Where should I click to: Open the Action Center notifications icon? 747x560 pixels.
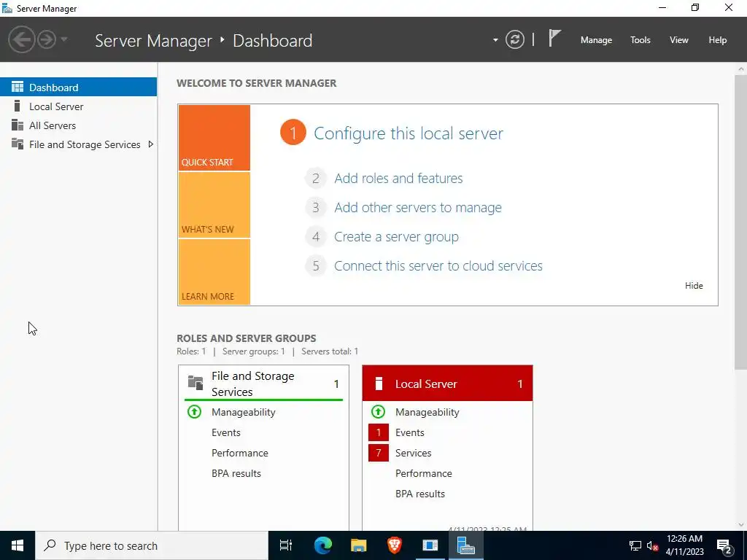click(x=724, y=545)
